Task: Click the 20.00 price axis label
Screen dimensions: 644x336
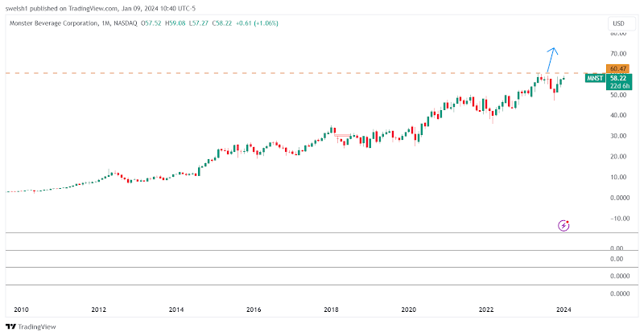Action: pyautogui.click(x=618, y=156)
